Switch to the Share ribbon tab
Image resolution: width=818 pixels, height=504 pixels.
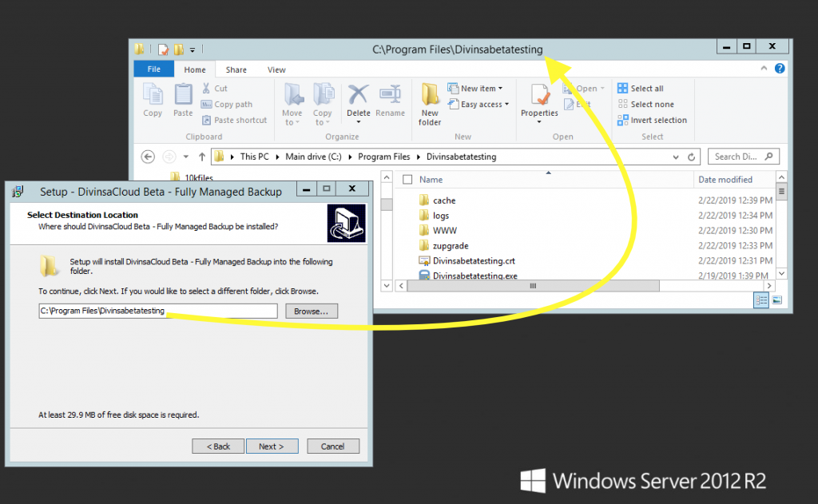click(x=236, y=69)
